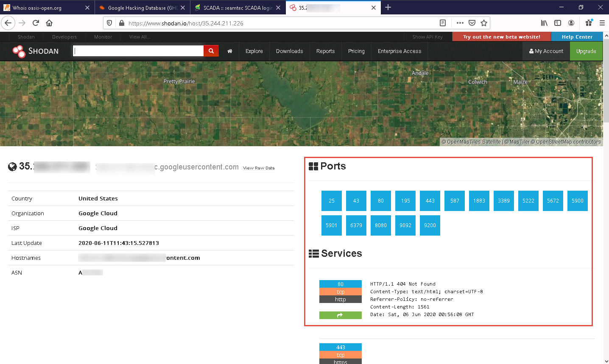Open the page actions three-dots menu
609x364 pixels.
(460, 23)
